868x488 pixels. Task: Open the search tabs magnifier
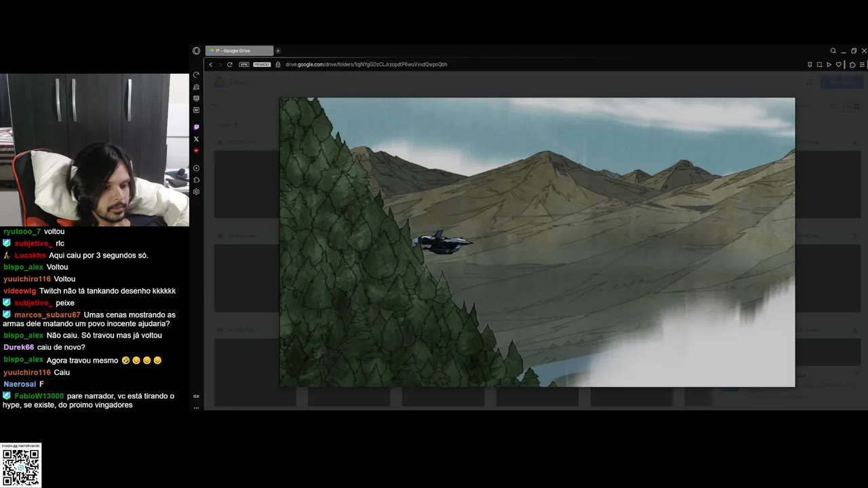click(833, 51)
